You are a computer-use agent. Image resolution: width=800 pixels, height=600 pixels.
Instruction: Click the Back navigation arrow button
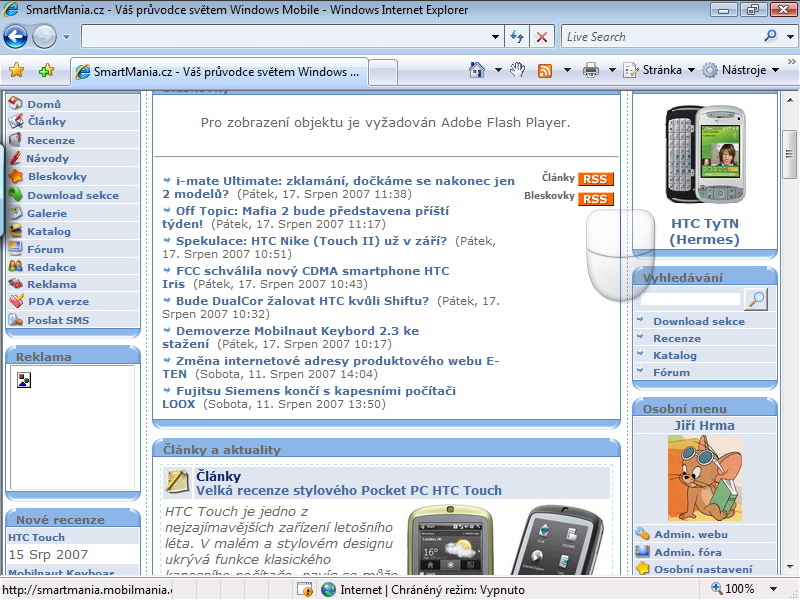click(x=15, y=37)
